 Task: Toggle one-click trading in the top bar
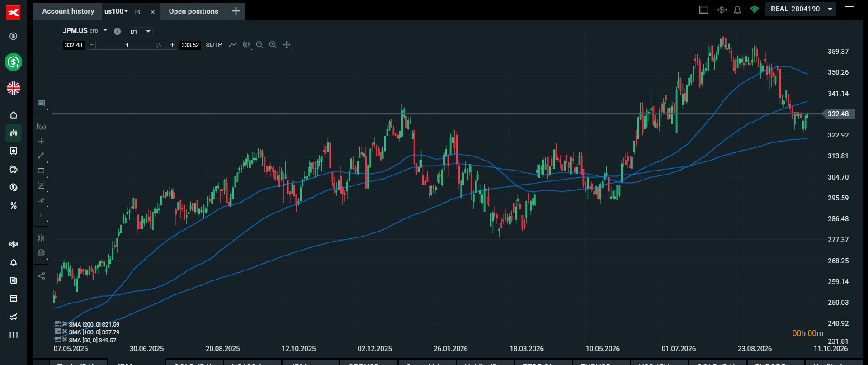[x=722, y=9]
